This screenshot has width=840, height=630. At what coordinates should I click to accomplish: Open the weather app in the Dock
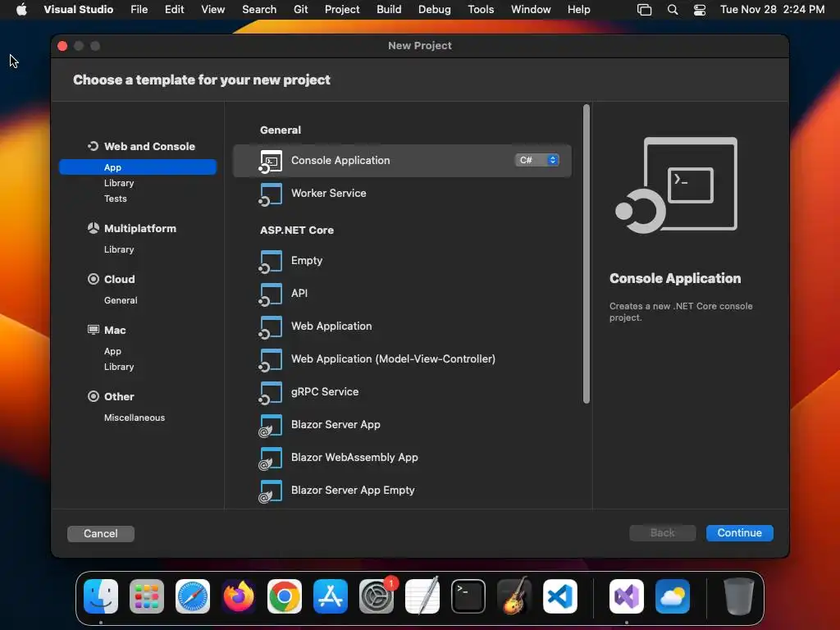click(673, 596)
